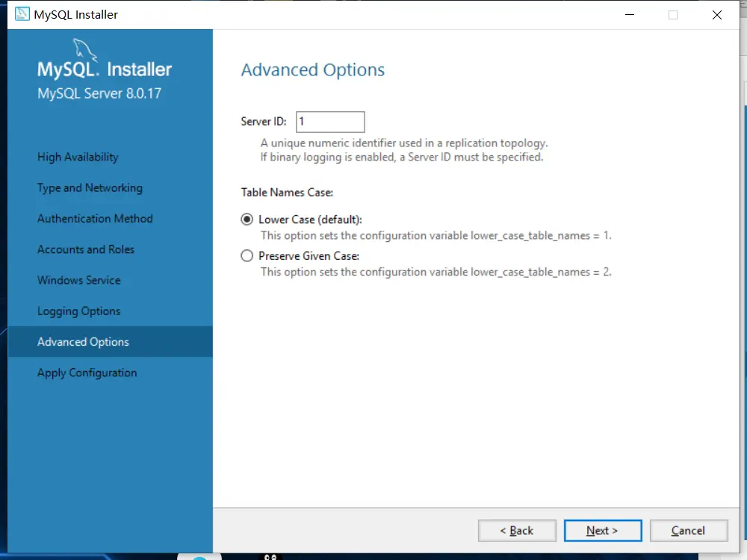Select Authentication Method step

click(x=95, y=219)
